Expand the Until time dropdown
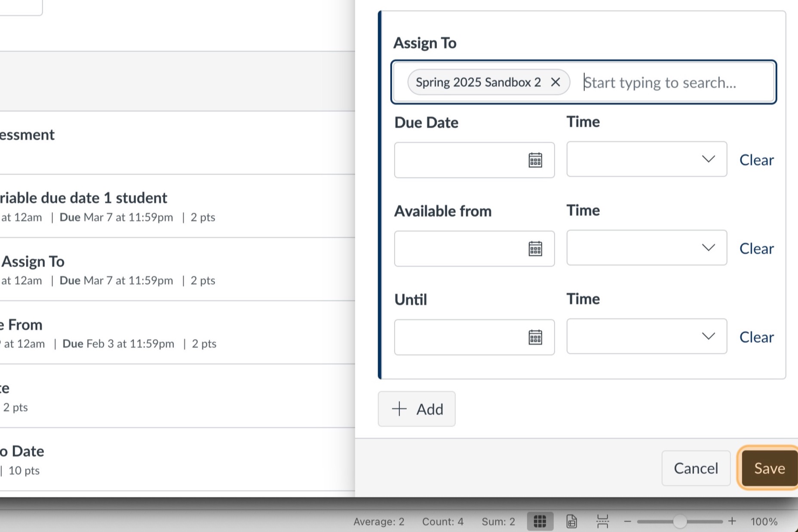This screenshot has height=532, width=798. pyautogui.click(x=708, y=336)
